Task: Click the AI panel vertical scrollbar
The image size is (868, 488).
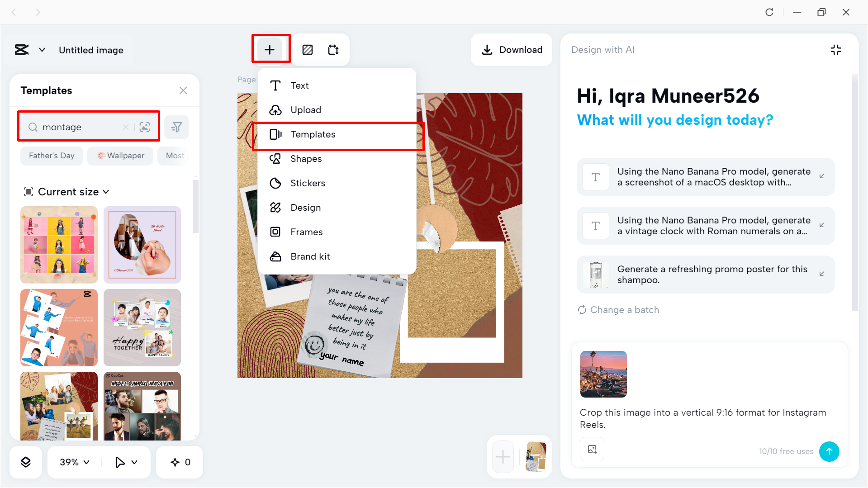Action: point(854,192)
